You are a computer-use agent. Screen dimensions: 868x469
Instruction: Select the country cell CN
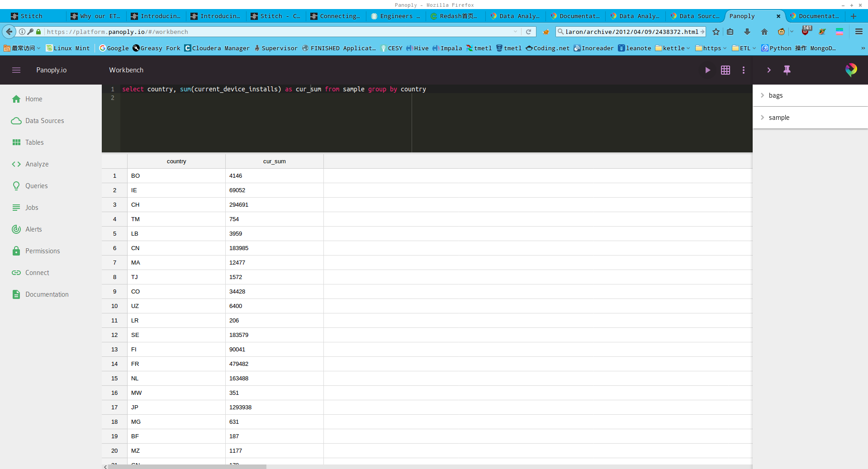pos(176,248)
